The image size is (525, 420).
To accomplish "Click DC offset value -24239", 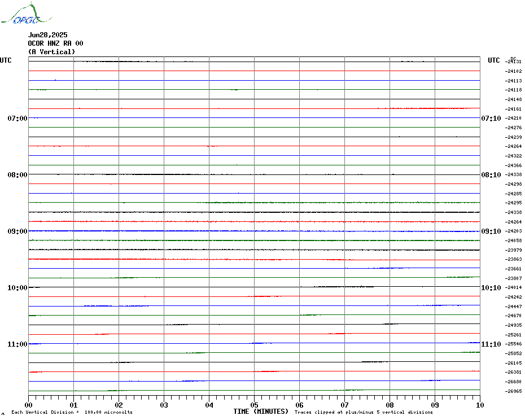I will tap(513, 137).
